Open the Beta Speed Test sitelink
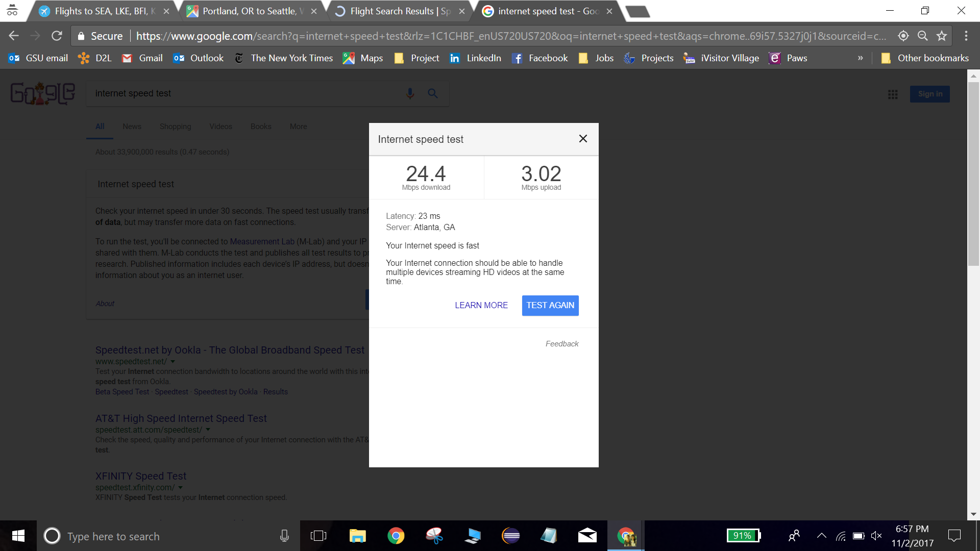Viewport: 980px width, 551px height. pyautogui.click(x=122, y=392)
